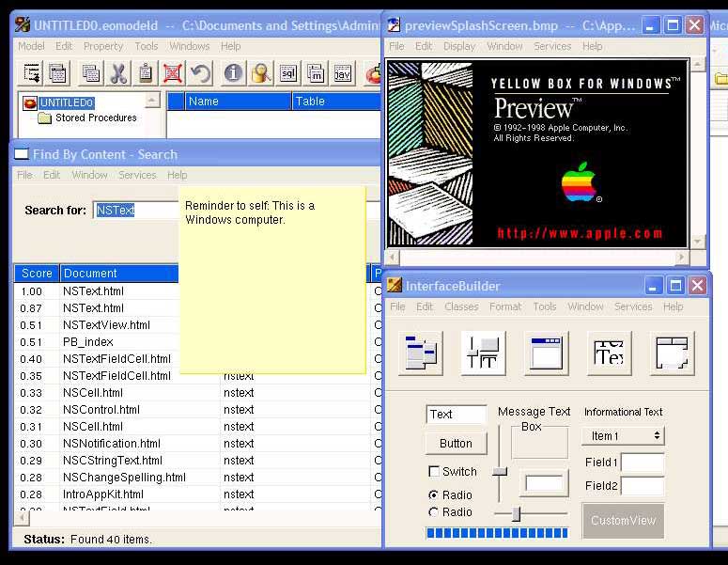
Task: Select the tabular data views palette icon
Action: point(672,353)
